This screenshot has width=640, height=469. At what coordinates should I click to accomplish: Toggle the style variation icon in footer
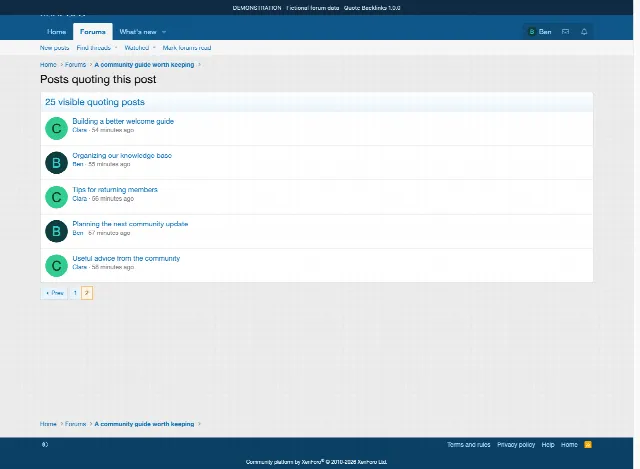pyautogui.click(x=45, y=445)
